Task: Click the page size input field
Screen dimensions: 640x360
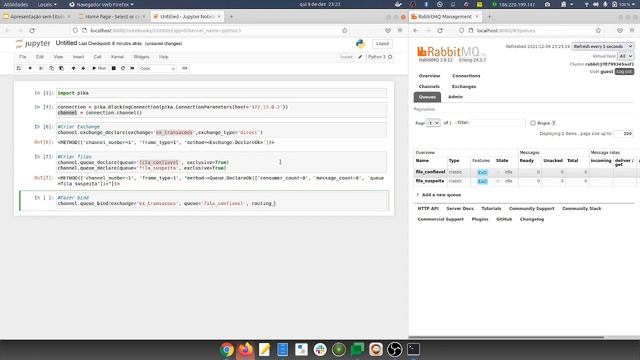Action: tap(624, 133)
